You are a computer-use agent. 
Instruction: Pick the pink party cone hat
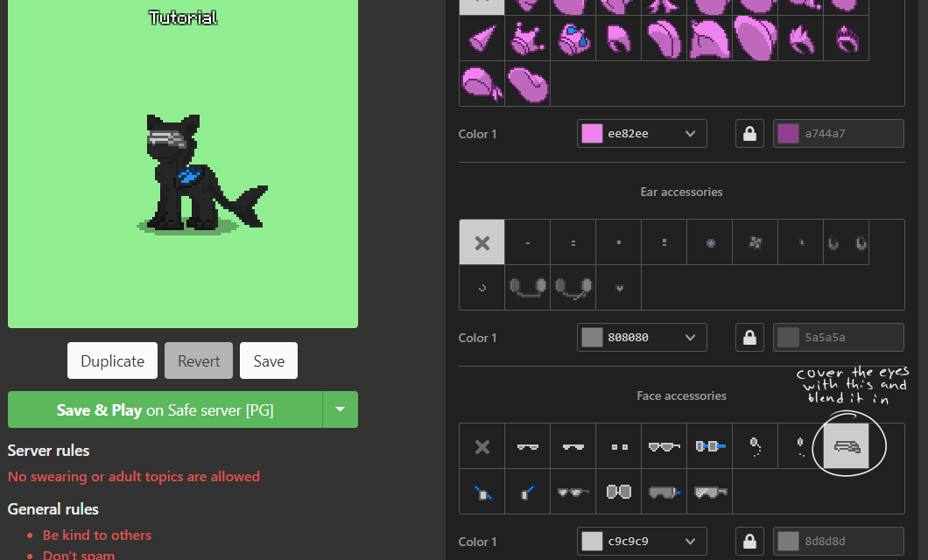482,38
